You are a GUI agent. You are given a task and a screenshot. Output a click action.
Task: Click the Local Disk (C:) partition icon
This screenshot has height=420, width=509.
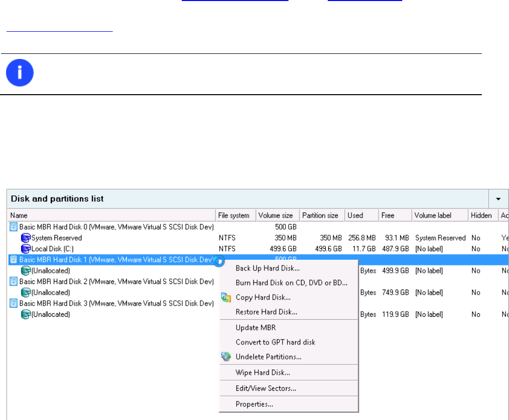click(x=26, y=249)
